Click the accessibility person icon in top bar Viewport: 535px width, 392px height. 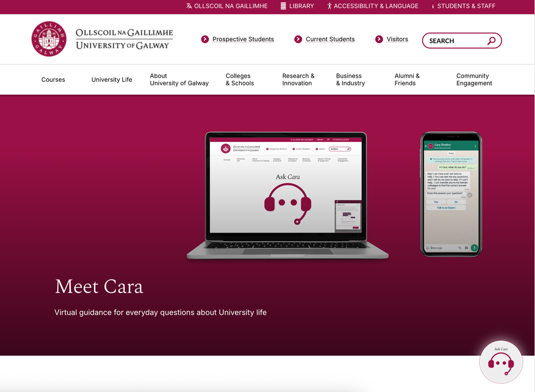[x=329, y=6]
